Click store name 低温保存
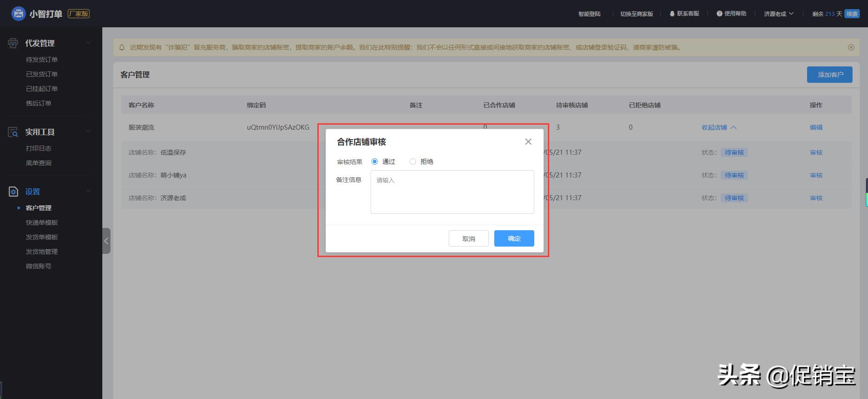 pyautogui.click(x=173, y=152)
